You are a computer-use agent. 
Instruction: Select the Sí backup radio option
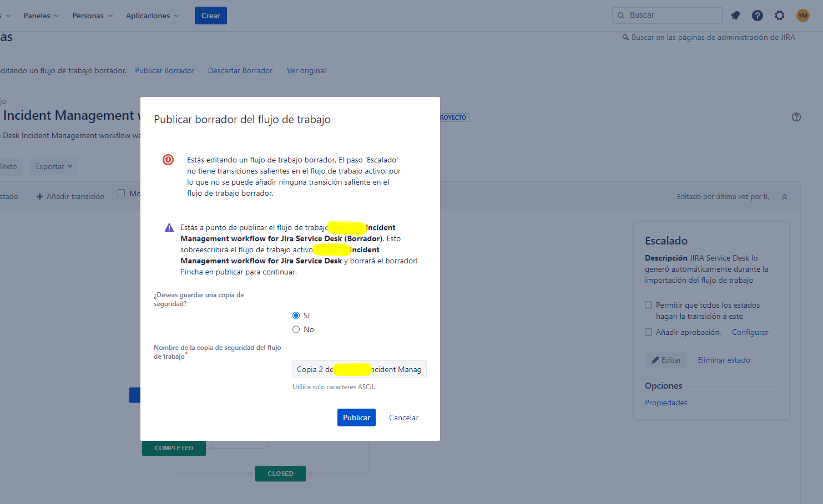point(296,315)
